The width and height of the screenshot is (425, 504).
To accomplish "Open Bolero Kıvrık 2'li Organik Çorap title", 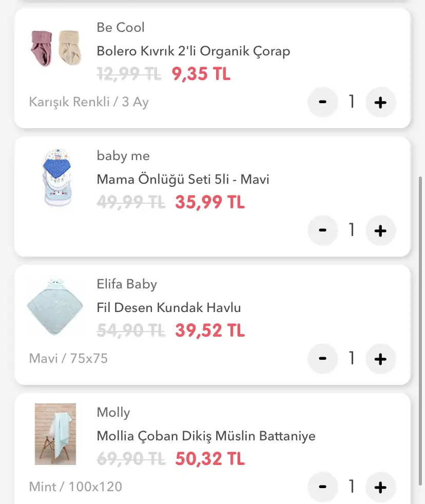I will [194, 51].
